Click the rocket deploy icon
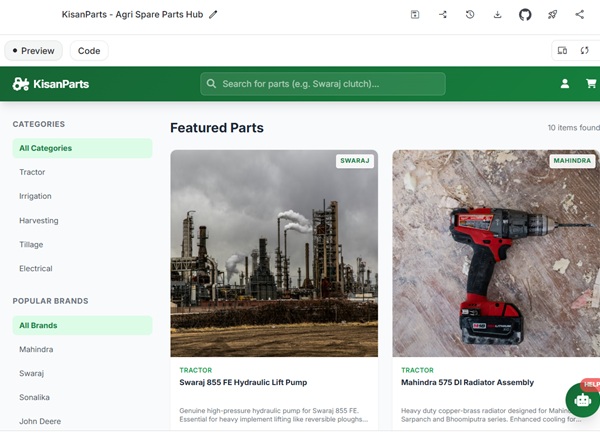Screen dimensions: 600x433 coord(552,15)
